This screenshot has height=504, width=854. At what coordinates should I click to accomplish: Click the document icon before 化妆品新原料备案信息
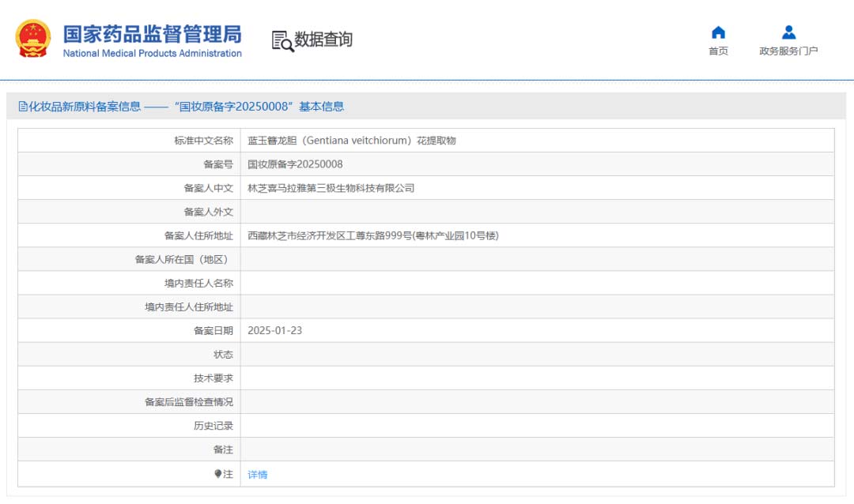pos(23,107)
